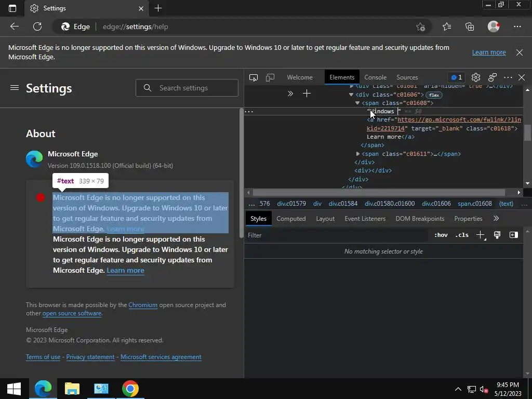This screenshot has width=532, height=399.
Task: Open the Chromium open source link
Action: click(x=143, y=304)
